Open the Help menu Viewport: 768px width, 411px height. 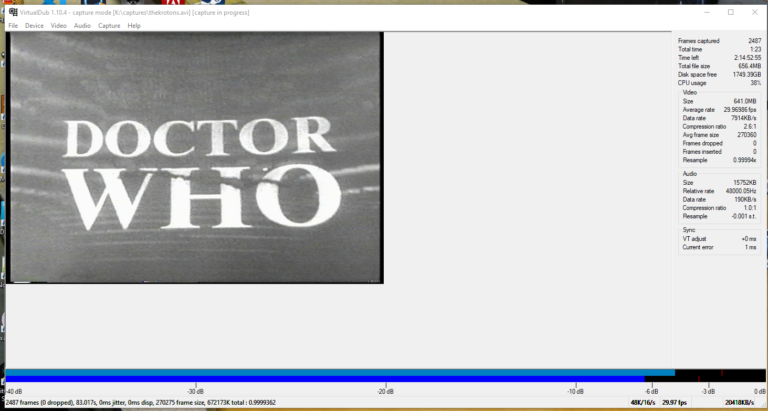134,25
